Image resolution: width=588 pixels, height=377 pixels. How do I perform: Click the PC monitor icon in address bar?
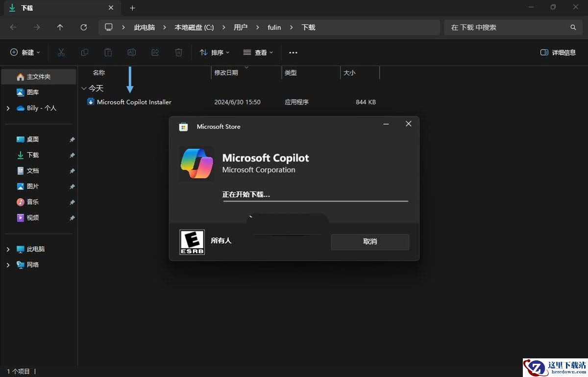pos(109,27)
